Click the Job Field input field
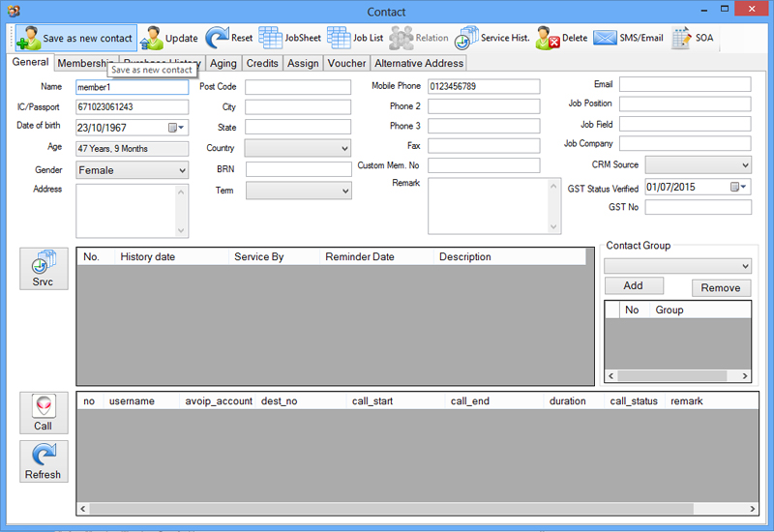Screen dimensions: 774x532 pyautogui.click(x=685, y=124)
